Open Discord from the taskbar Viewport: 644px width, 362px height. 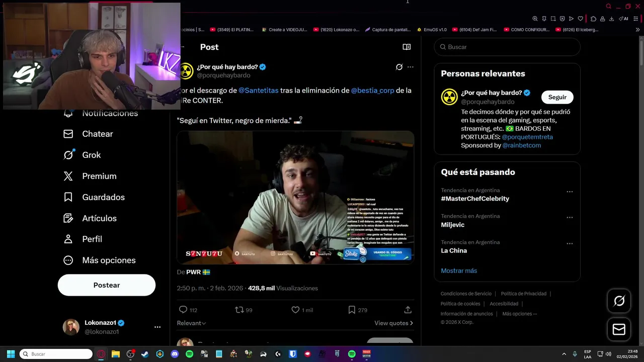[175, 354]
